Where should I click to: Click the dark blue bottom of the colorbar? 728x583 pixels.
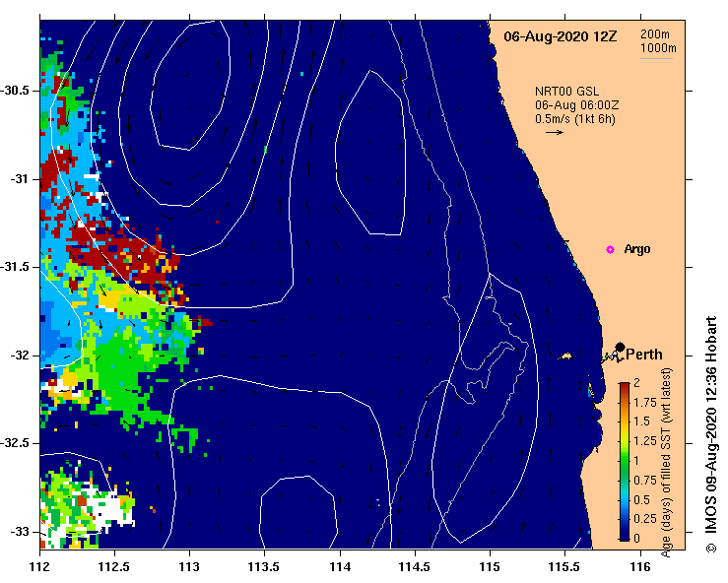point(625,535)
